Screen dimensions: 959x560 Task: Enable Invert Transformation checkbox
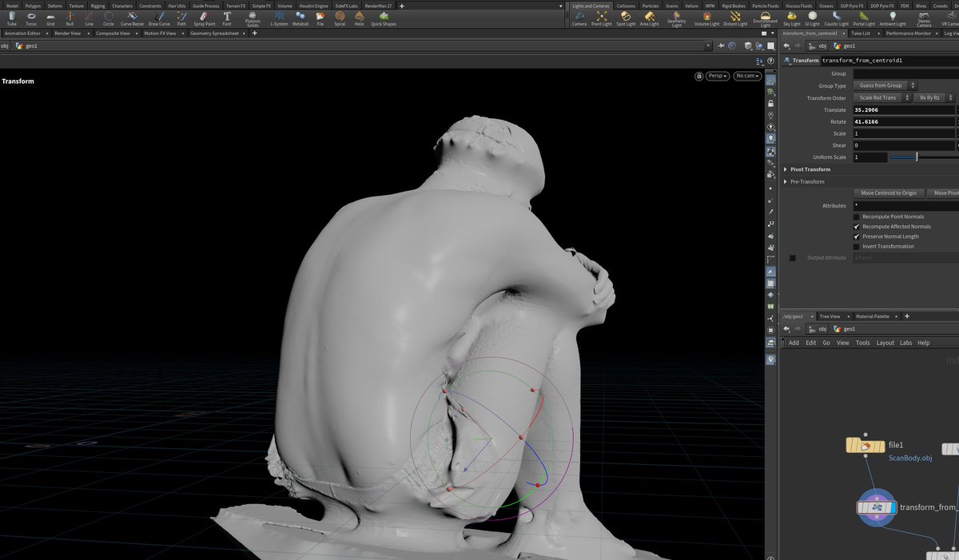pos(857,246)
